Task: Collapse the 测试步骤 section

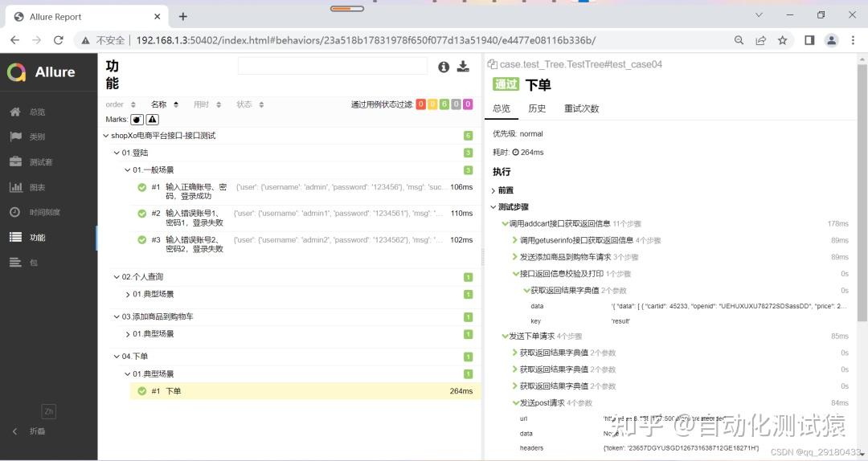Action: coord(510,207)
